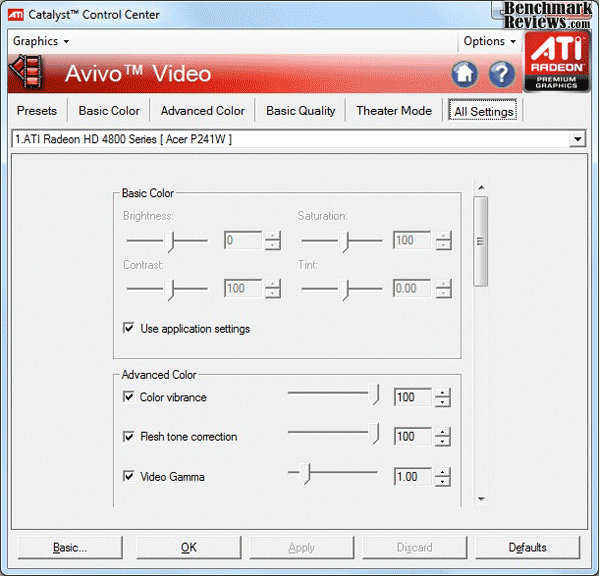600x576 pixels.
Task: Click the Avivo Video film strip icon
Action: coord(27,72)
